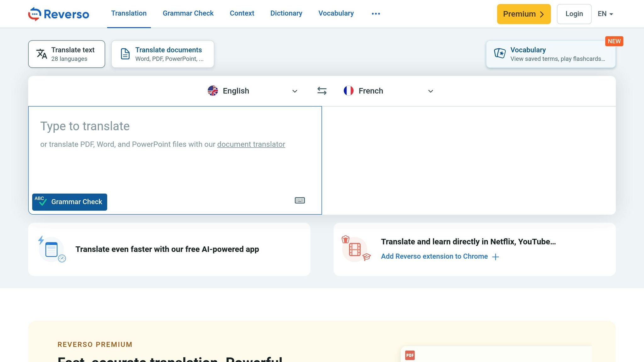This screenshot has height=362, width=644.
Task: Open the Dictionary menu item
Action: 286,14
